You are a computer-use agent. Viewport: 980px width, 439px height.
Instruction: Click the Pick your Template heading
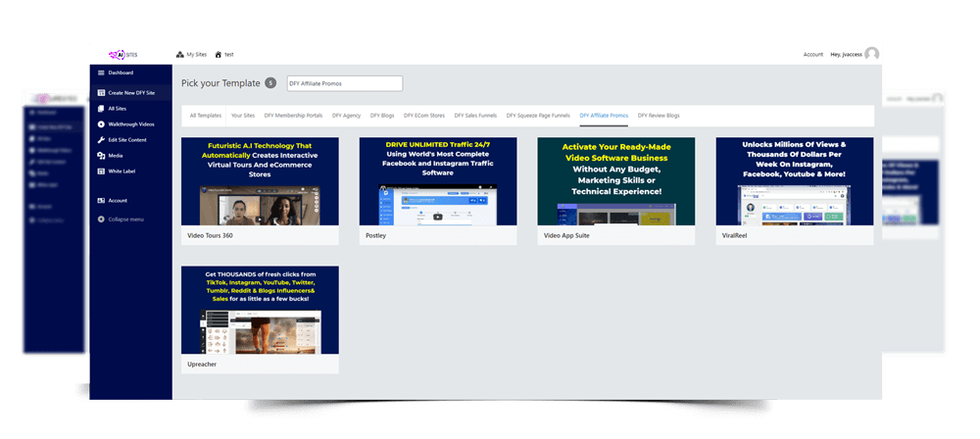220,83
